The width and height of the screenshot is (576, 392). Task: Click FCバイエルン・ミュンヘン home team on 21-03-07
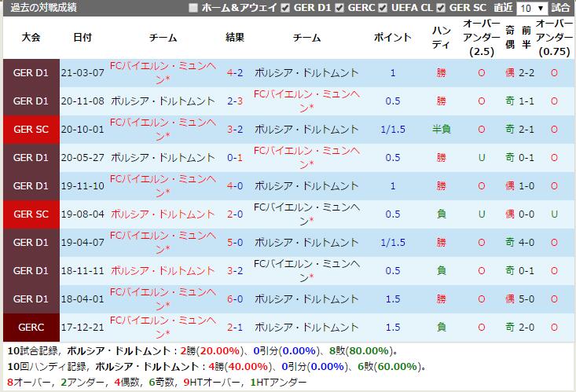tap(163, 73)
